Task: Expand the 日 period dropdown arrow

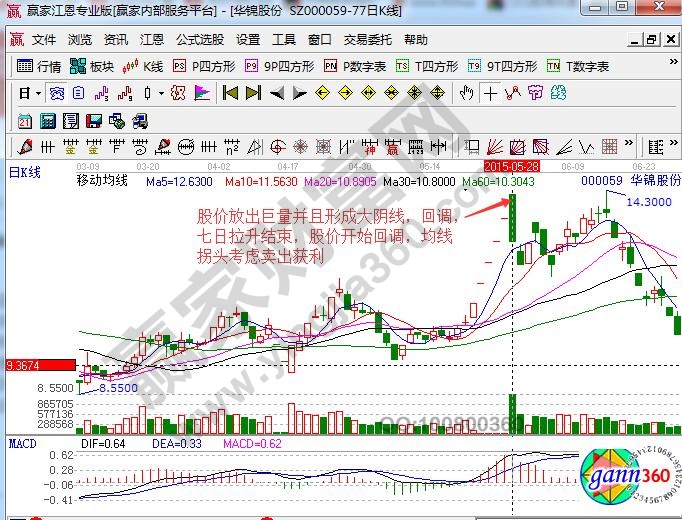Action: coord(38,93)
